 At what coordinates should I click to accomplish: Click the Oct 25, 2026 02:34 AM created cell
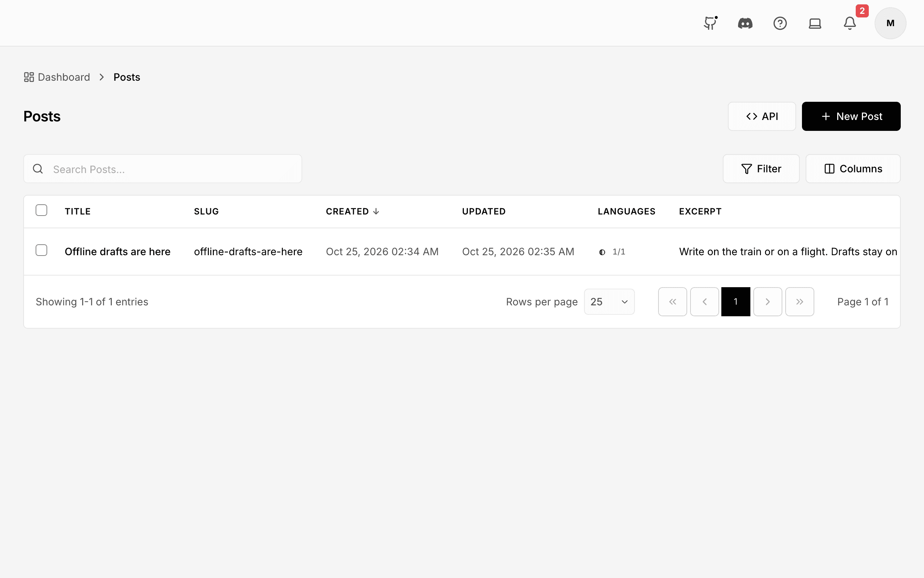coord(382,252)
